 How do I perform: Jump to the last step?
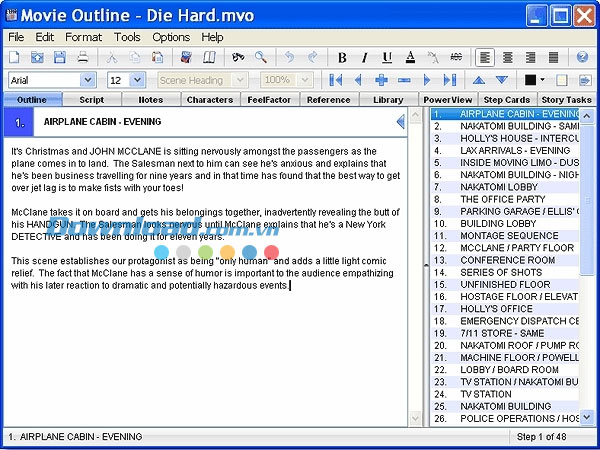(450, 80)
